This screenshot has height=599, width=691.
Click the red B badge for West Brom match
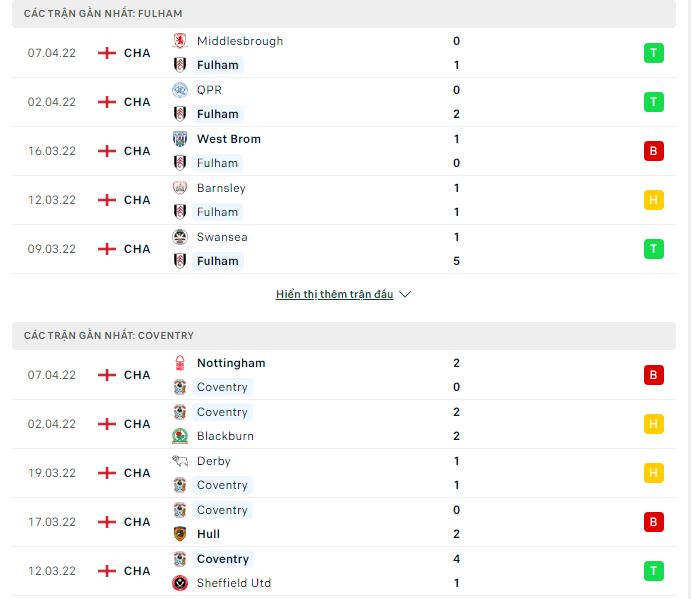[654, 151]
